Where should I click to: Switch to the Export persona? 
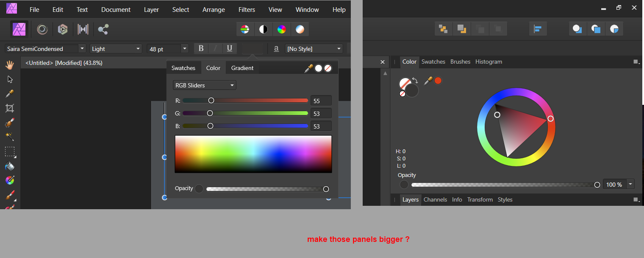click(103, 29)
